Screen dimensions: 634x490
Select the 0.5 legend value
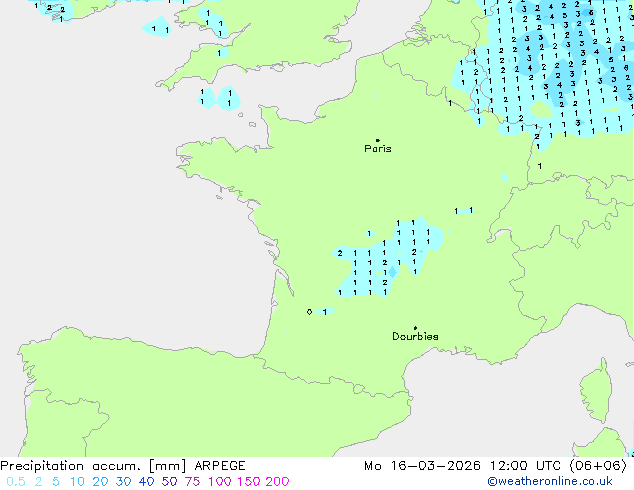[x=16, y=482]
